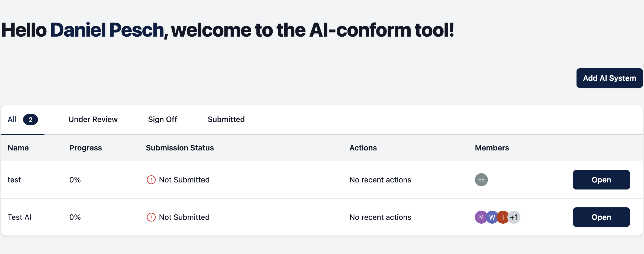Click the count badge on All tab

click(30, 120)
